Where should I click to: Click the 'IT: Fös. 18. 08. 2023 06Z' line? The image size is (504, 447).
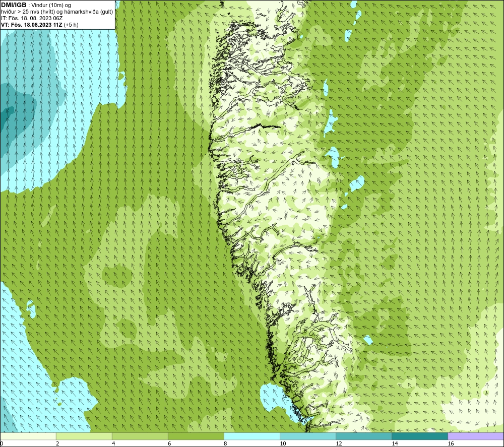(32, 18)
